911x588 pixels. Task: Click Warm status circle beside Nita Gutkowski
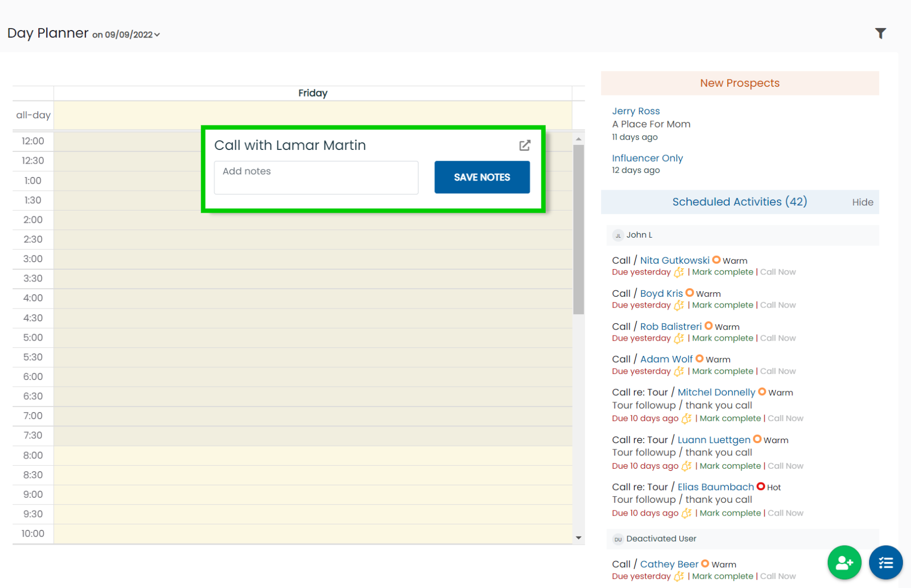pyautogui.click(x=716, y=260)
